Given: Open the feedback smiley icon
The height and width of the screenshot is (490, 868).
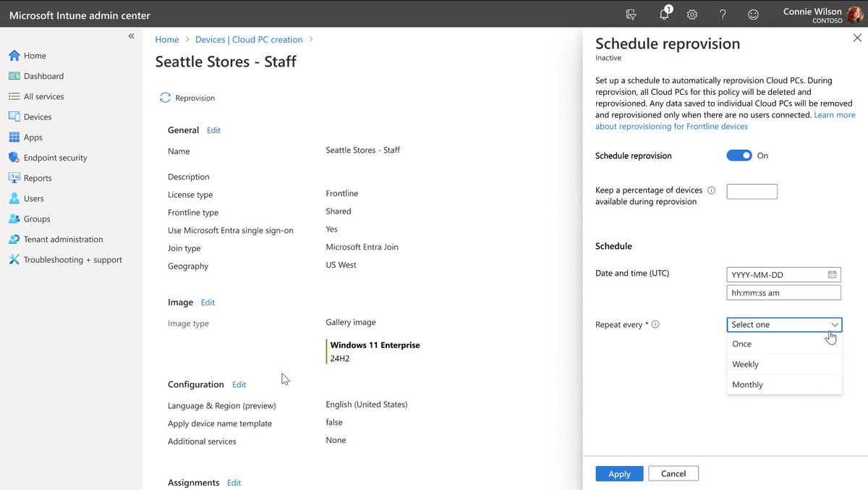Looking at the screenshot, I should click(753, 14).
